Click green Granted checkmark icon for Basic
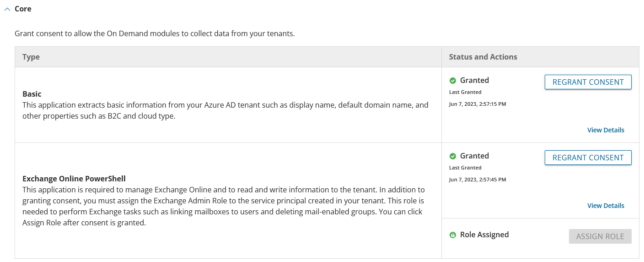Viewport: 644px width, 262px height. pos(453,81)
